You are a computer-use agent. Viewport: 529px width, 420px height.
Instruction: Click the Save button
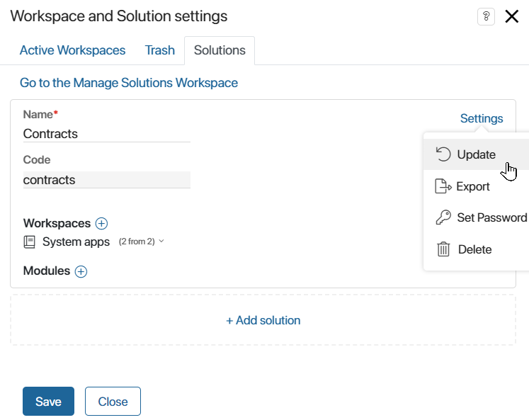pyautogui.click(x=49, y=401)
